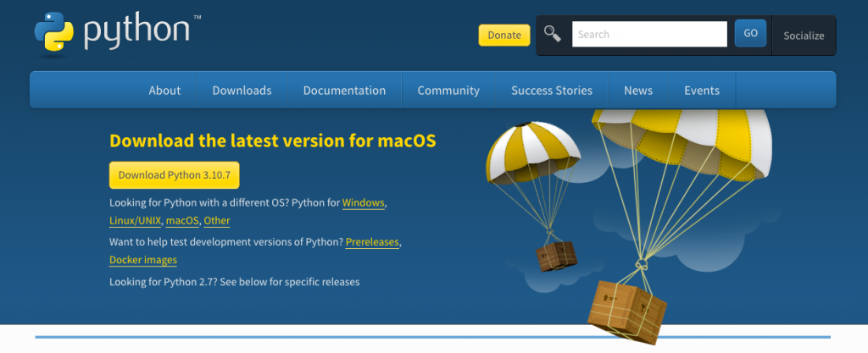The width and height of the screenshot is (868, 353).
Task: Follow the macOS link
Action: pos(182,220)
